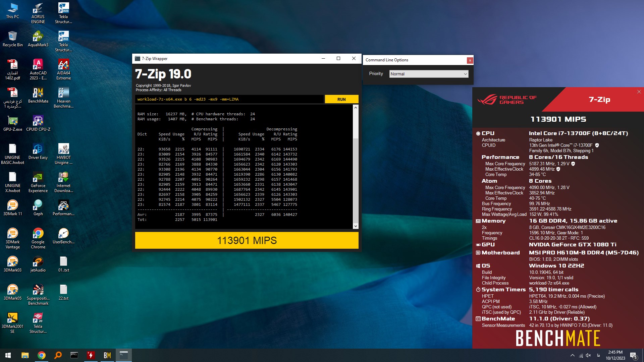Open HWBOT Unigine desktop icon

pos(63,154)
